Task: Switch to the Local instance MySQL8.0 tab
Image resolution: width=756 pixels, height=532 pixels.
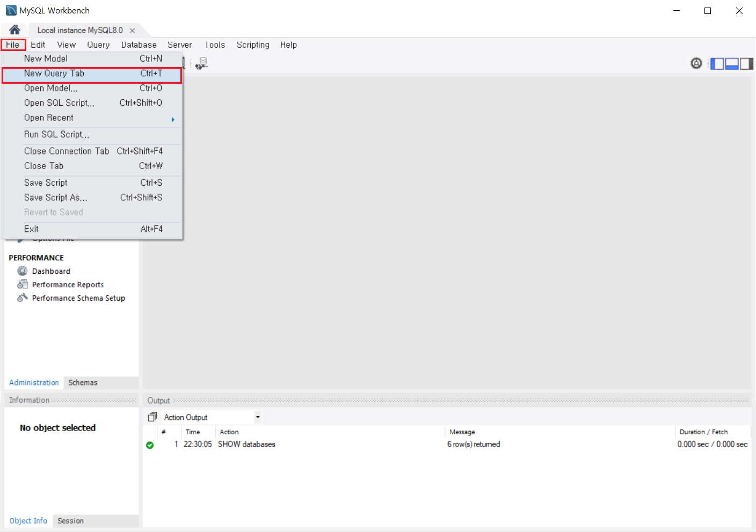Action: coord(80,31)
